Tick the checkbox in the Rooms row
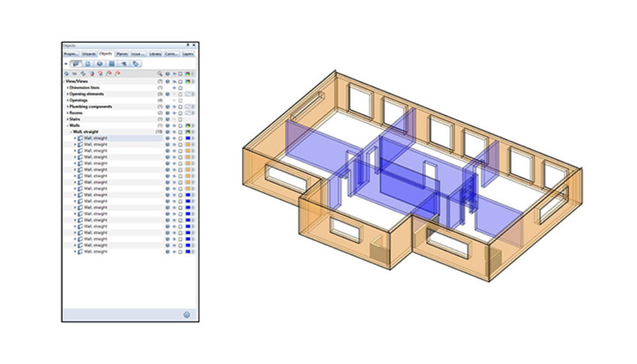Screen dimensions: 637x364 [x=181, y=113]
